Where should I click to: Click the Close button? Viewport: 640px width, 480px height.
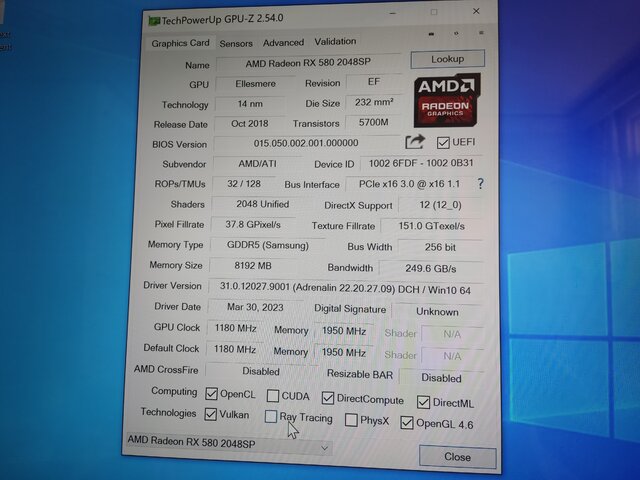click(457, 457)
